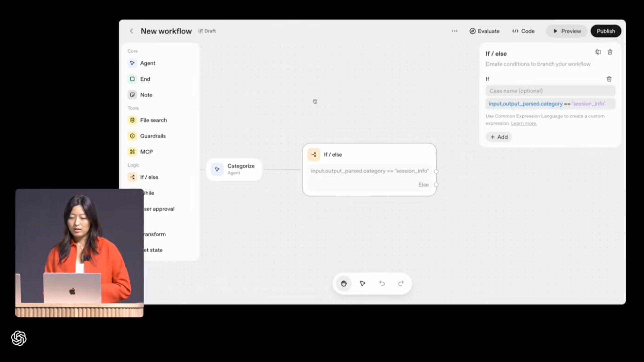Viewport: 644px width, 362px height.
Task: Select the Agent node icon in sidebar
Action: click(x=132, y=63)
